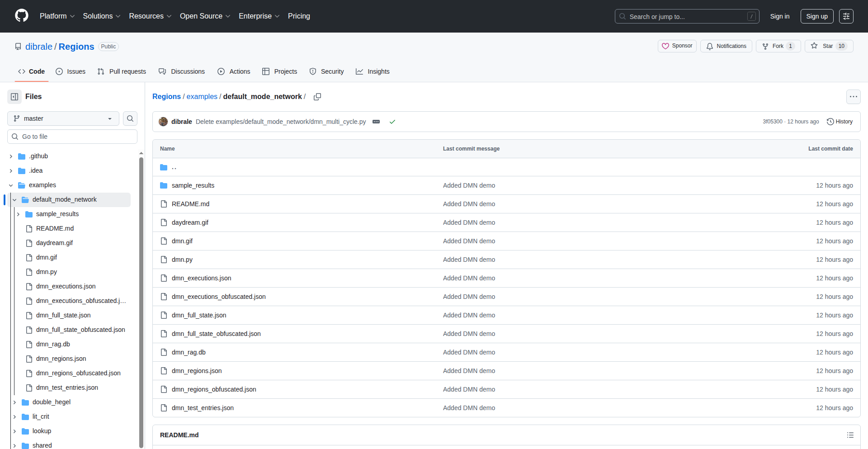Open the Resources menu
The image size is (868, 449).
click(150, 16)
